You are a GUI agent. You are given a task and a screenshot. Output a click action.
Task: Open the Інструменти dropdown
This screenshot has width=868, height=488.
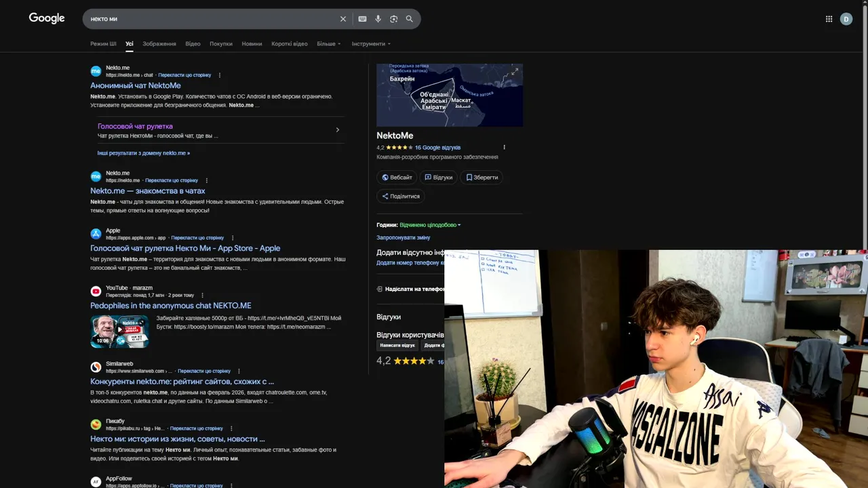(371, 44)
